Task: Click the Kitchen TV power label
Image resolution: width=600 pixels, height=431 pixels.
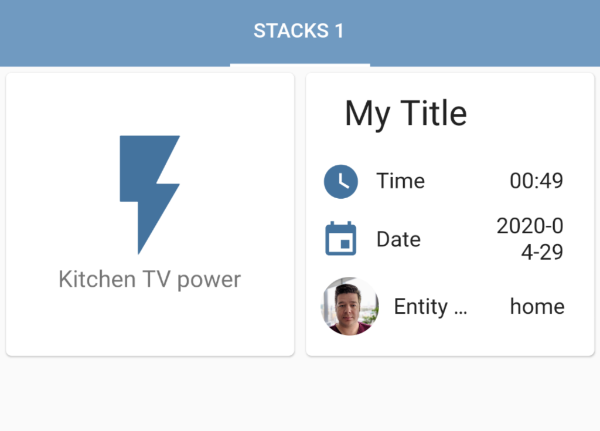Action: point(150,279)
